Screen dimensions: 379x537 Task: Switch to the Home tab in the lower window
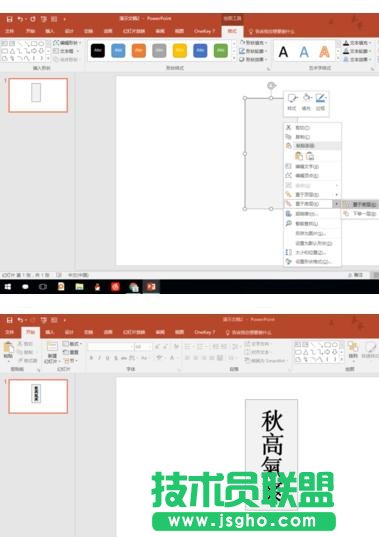[x=30, y=332]
